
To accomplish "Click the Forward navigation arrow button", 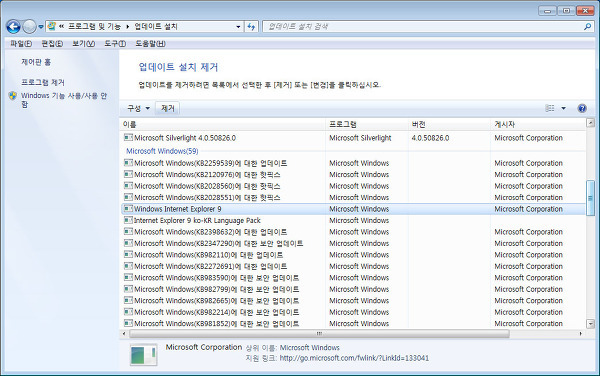I will (x=29, y=27).
